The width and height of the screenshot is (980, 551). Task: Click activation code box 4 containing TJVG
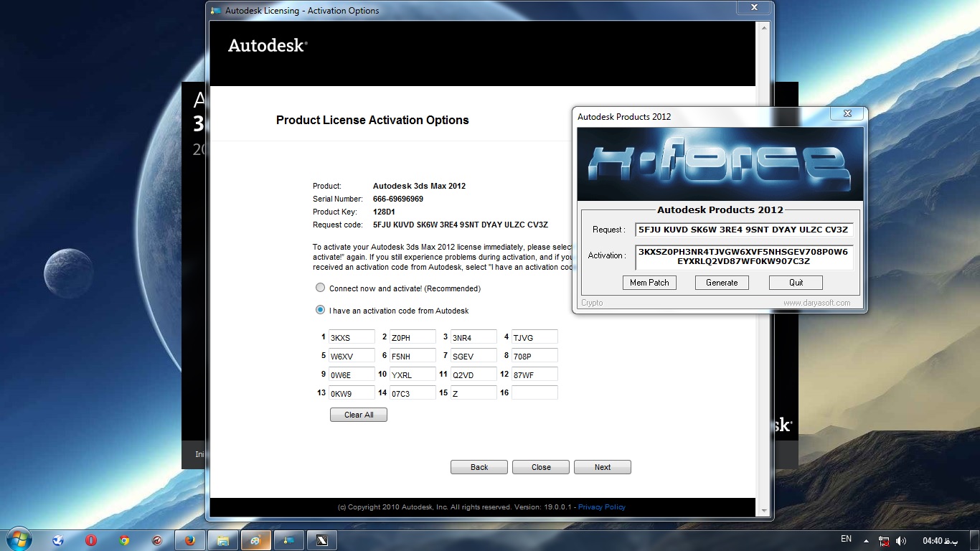click(x=534, y=337)
